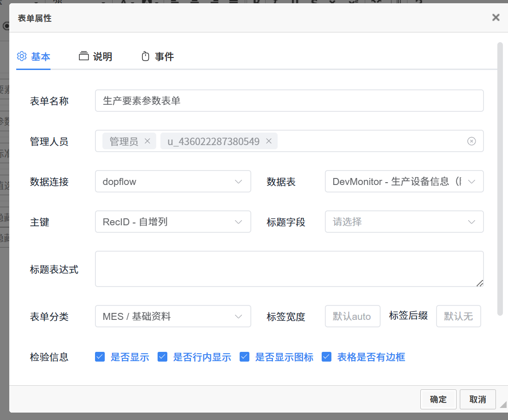Clear all 管理人员 entries with the circle-x icon
This screenshot has height=420, width=508.
(x=471, y=141)
